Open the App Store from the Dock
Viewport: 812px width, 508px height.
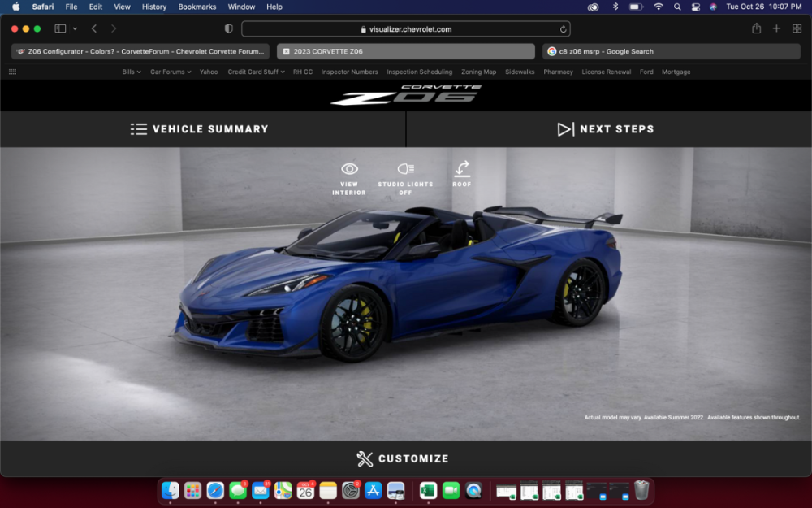click(373, 490)
